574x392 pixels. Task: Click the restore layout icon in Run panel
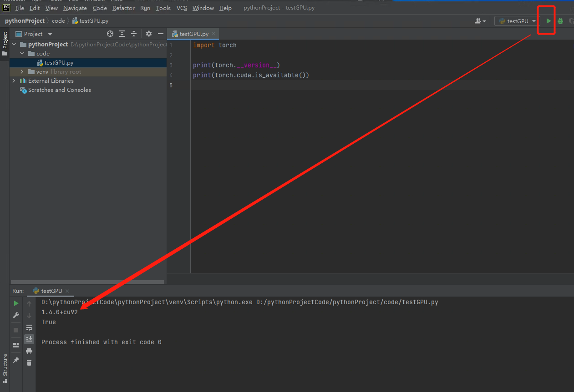pos(16,345)
